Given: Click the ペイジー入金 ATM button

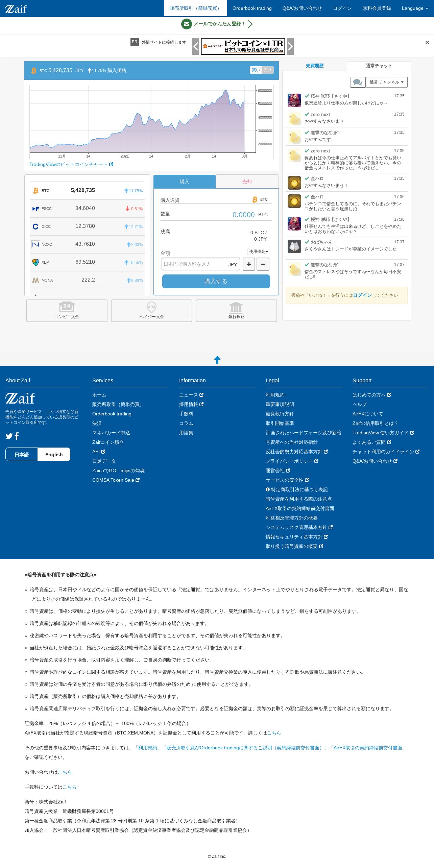Looking at the screenshot, I should point(151,311).
